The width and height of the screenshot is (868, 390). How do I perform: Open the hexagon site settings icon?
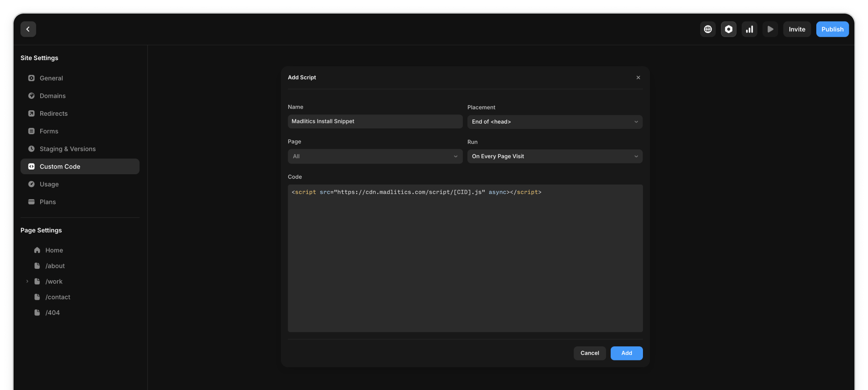[729, 29]
